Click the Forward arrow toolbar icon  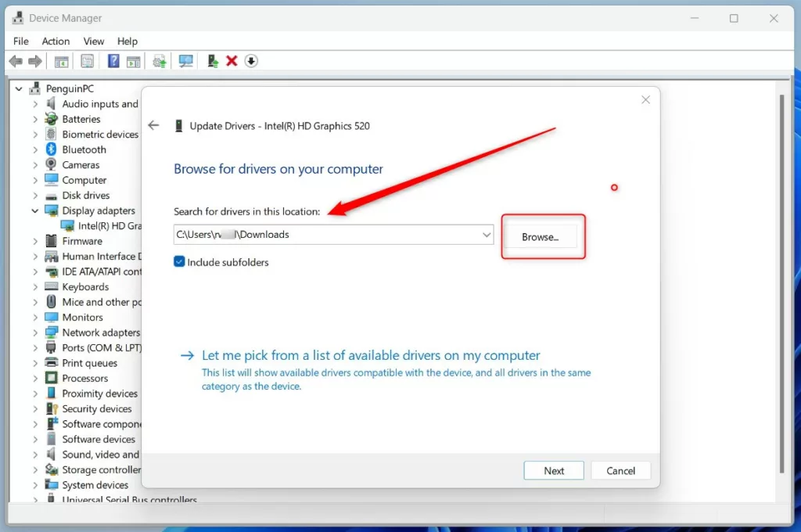[35, 61]
